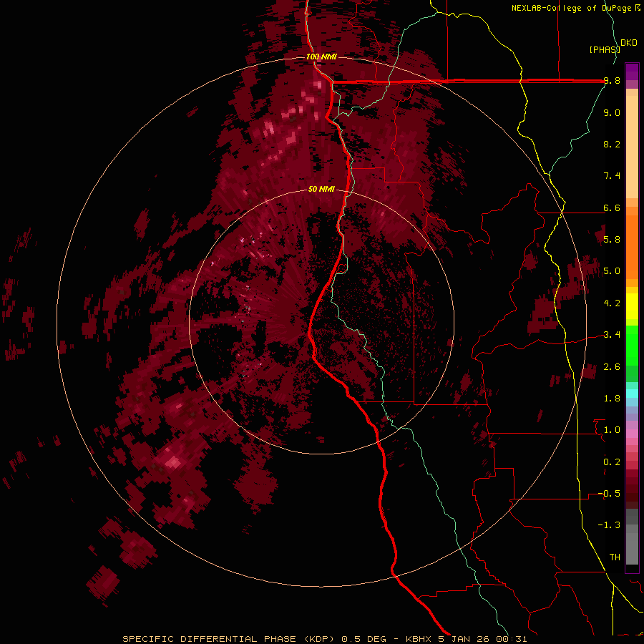Pick the yellow segment of color bar

[x=632, y=306]
